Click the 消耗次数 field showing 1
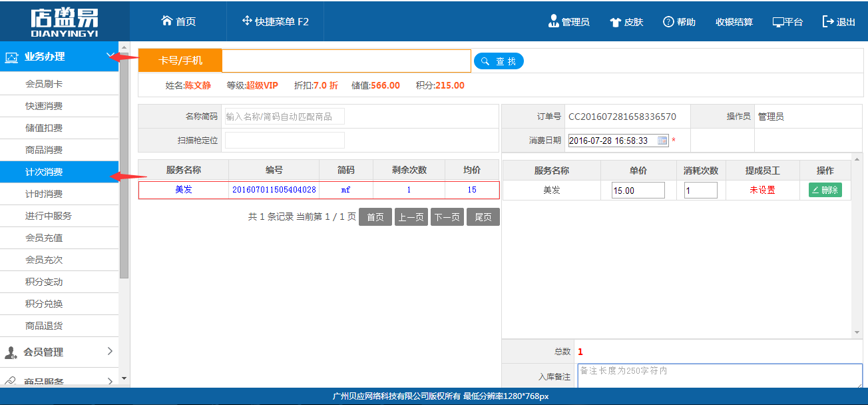The image size is (868, 405). click(x=701, y=191)
